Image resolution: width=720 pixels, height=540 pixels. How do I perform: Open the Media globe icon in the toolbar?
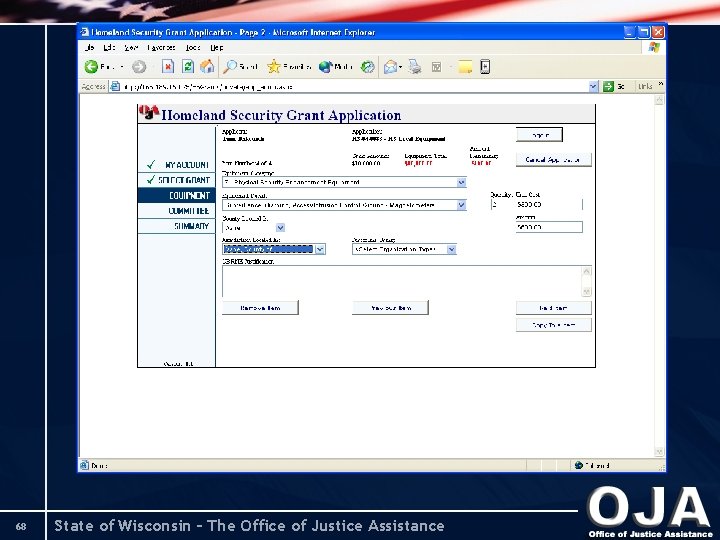pyautogui.click(x=326, y=67)
